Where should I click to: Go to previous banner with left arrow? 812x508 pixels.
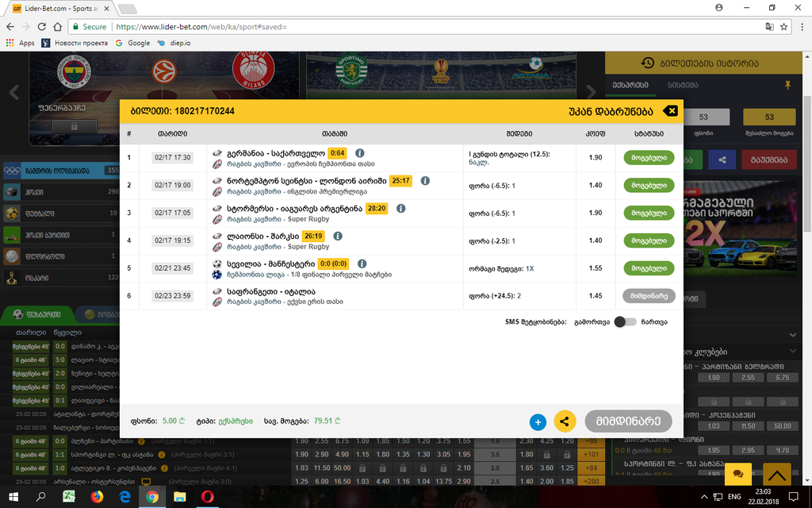[14, 92]
